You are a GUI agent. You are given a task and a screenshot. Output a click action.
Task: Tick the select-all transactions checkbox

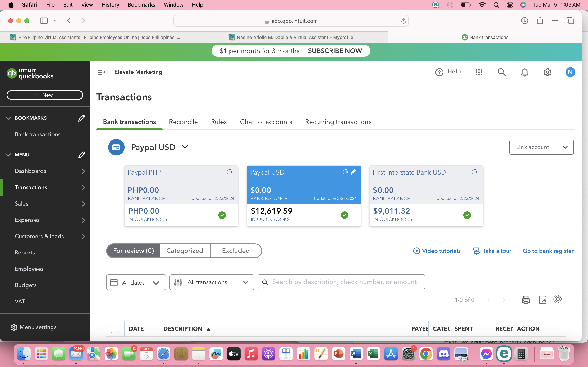(x=115, y=329)
